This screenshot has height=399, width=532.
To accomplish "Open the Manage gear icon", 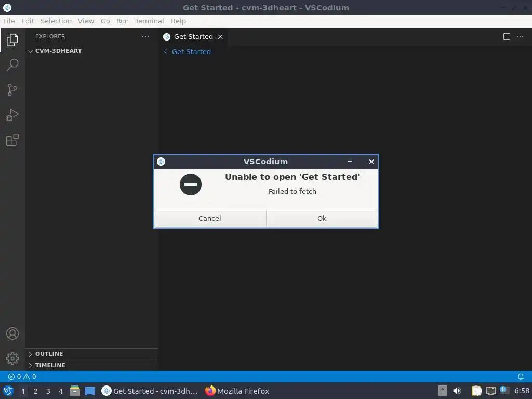I will [x=12, y=358].
